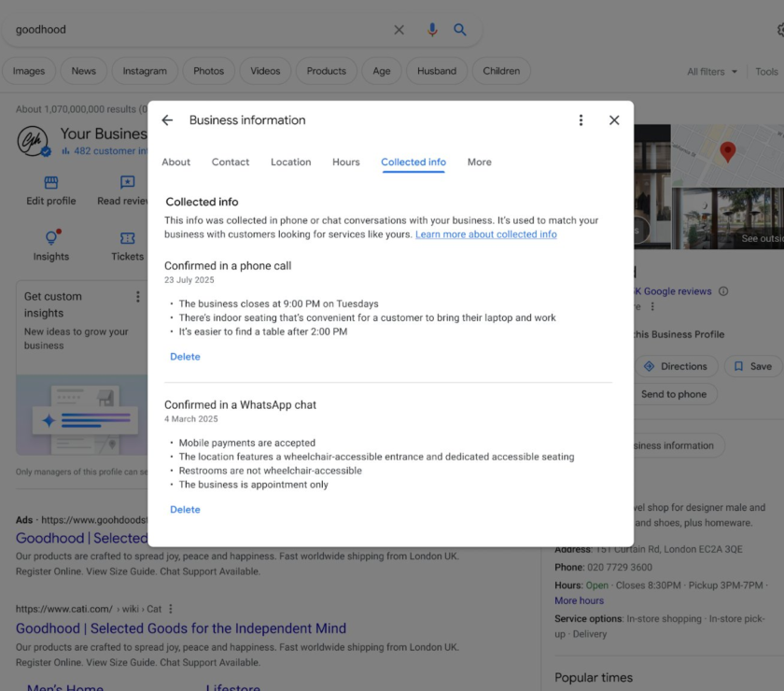Viewport: 784px width, 691px height.
Task: Start voice search with microphone icon
Action: [x=432, y=30]
